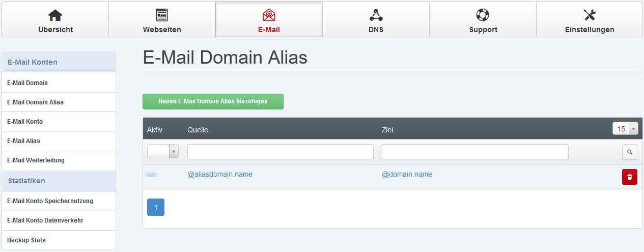Click the E-Mail envelope icon
The image size is (644, 252).
[x=269, y=15]
